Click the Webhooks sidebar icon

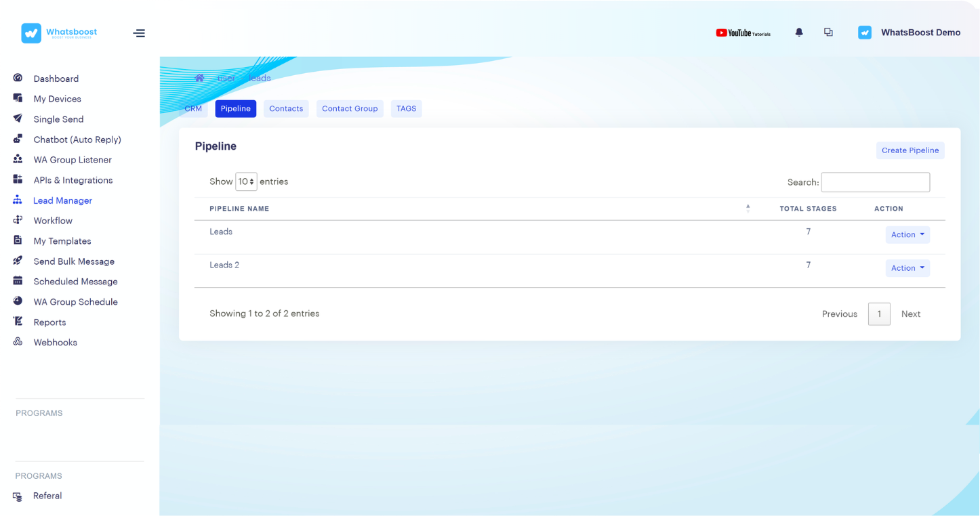click(x=18, y=343)
